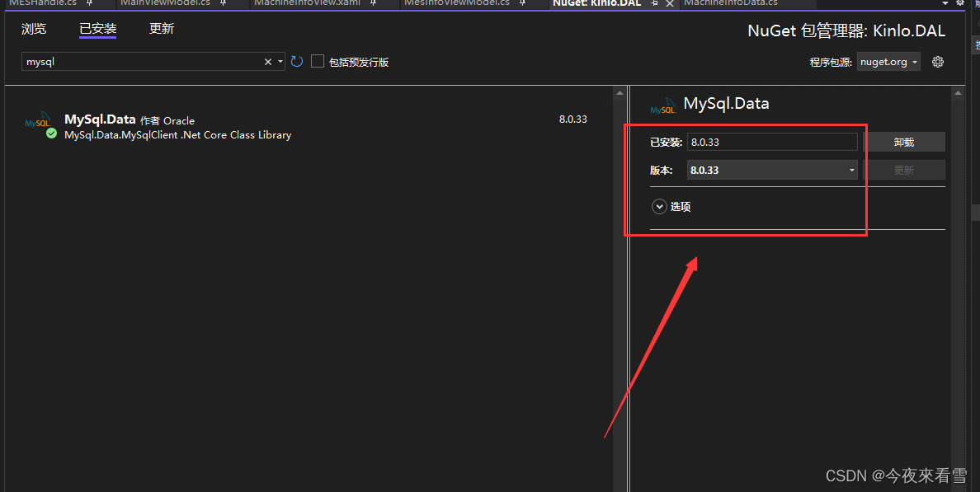Image resolution: width=980 pixels, height=492 pixels.
Task: Open the 程序包源 nuget.org dropdown
Action: 888,62
